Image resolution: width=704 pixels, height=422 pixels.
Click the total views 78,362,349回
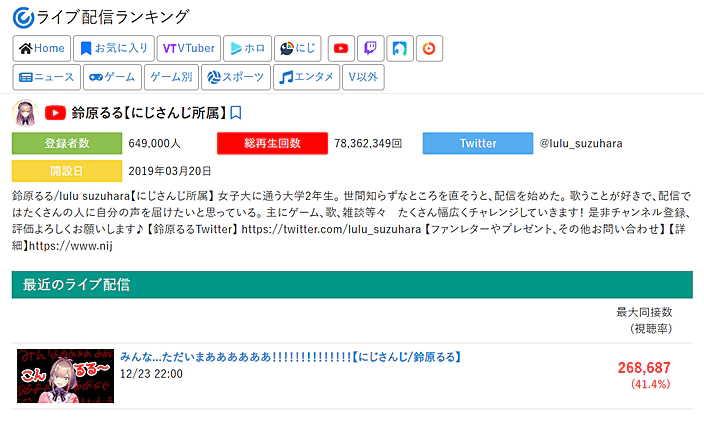tap(368, 144)
